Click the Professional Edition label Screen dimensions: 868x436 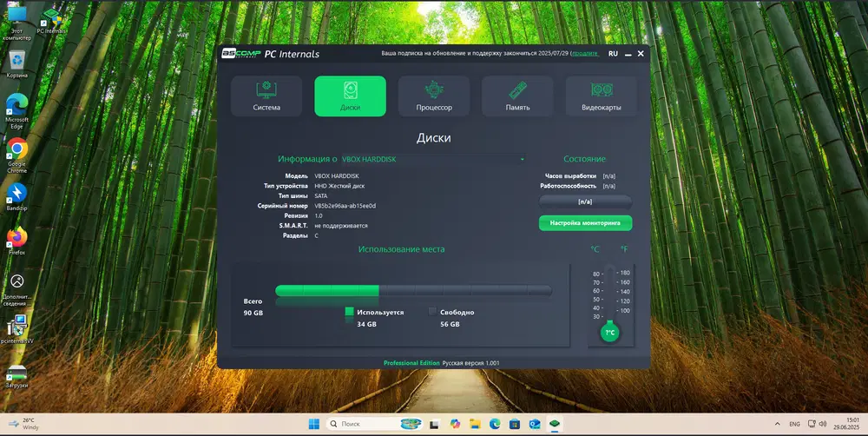[x=411, y=363]
